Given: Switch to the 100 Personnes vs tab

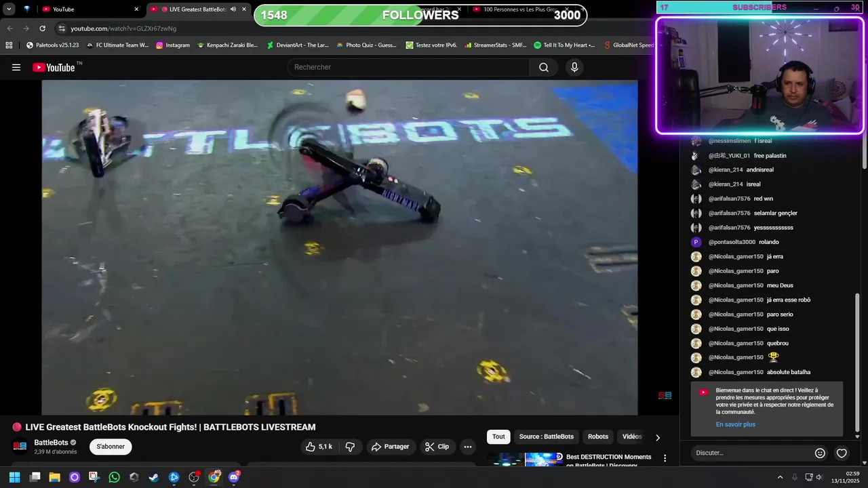Looking at the screenshot, I should pos(522,9).
